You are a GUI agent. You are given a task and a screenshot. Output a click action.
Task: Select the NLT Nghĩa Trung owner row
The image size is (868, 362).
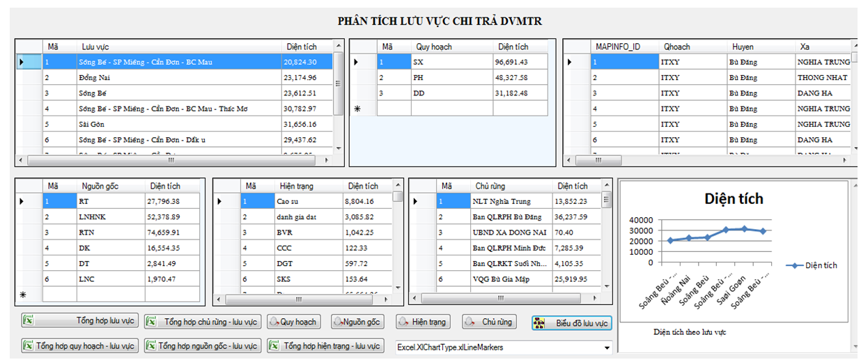[x=506, y=201]
